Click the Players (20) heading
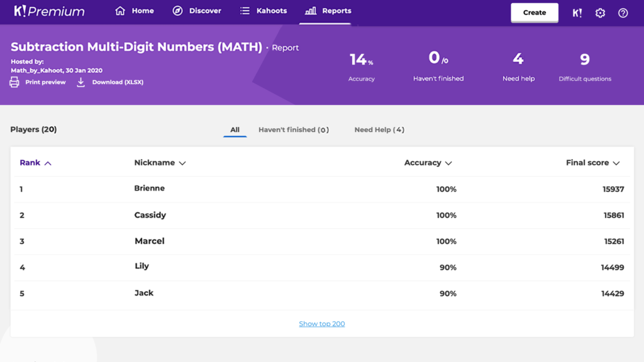 (34, 129)
